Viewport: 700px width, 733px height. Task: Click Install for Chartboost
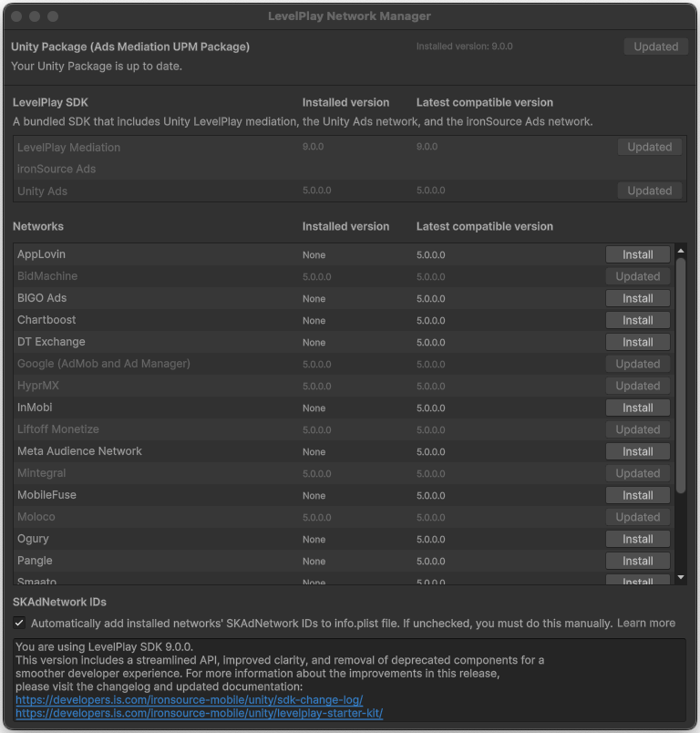637,320
